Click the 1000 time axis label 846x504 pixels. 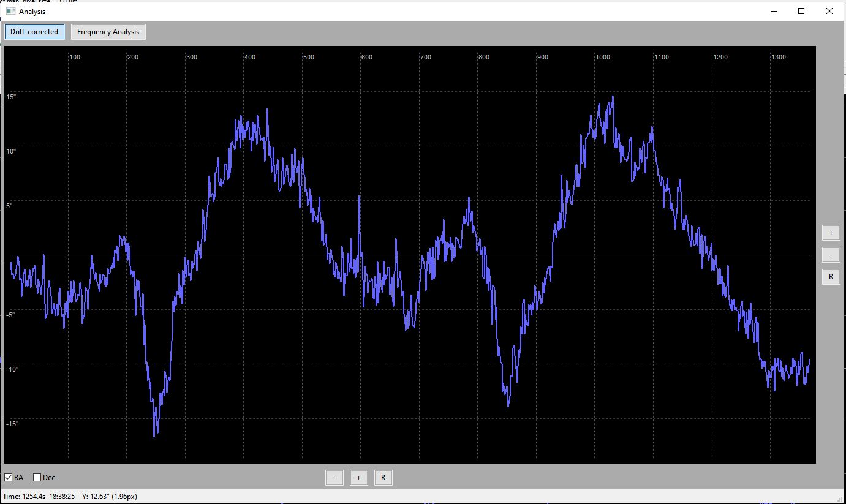(x=603, y=58)
